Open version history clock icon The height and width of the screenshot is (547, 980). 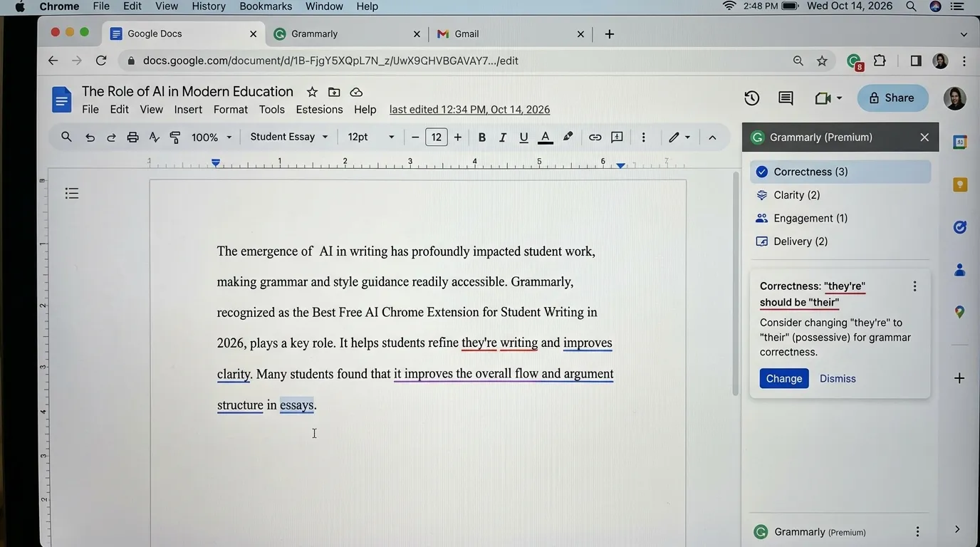pyautogui.click(x=751, y=98)
